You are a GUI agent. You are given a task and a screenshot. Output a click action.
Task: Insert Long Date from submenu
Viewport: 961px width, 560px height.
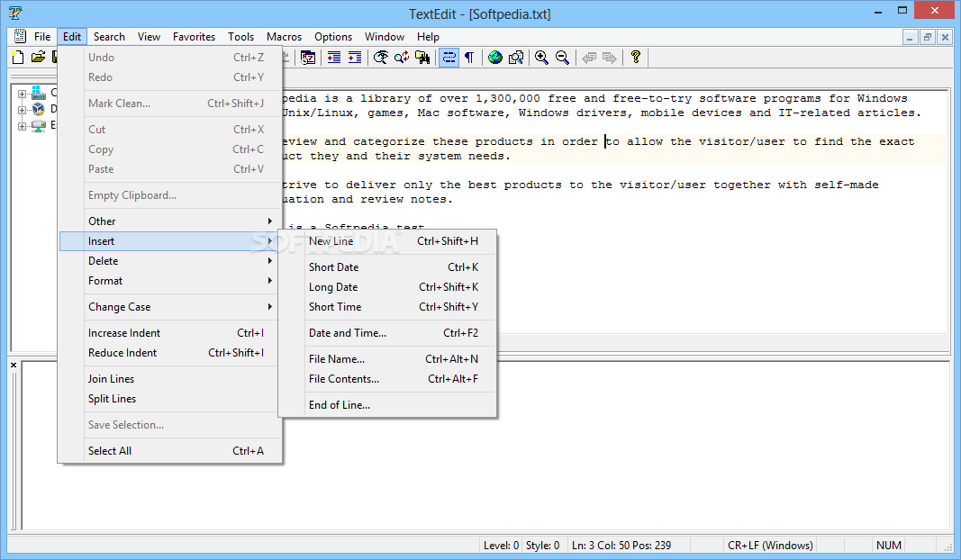pos(387,286)
